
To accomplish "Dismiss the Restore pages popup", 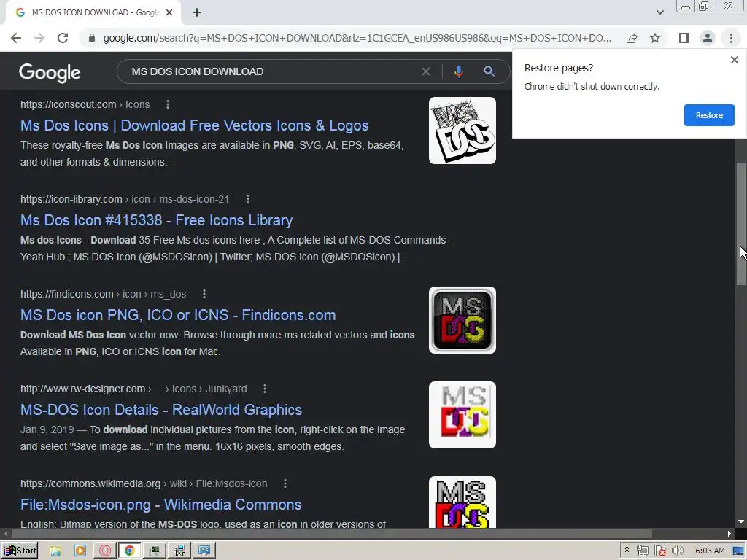I will coord(734,60).
